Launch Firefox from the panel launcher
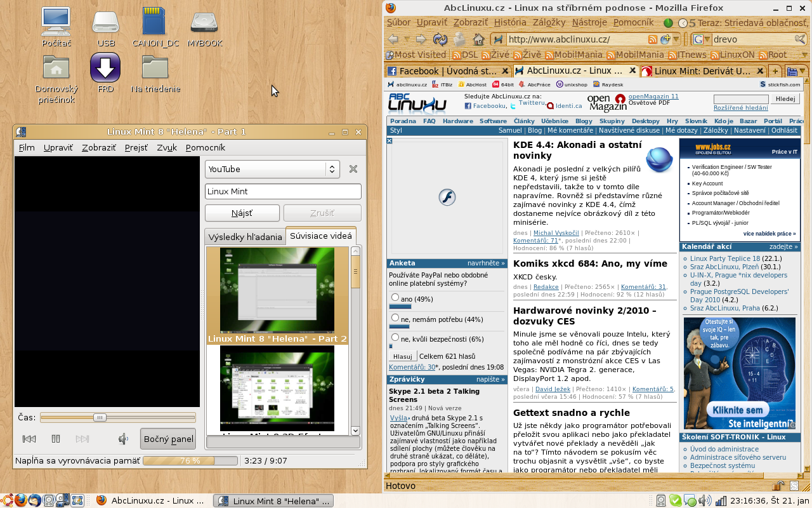 [21, 500]
